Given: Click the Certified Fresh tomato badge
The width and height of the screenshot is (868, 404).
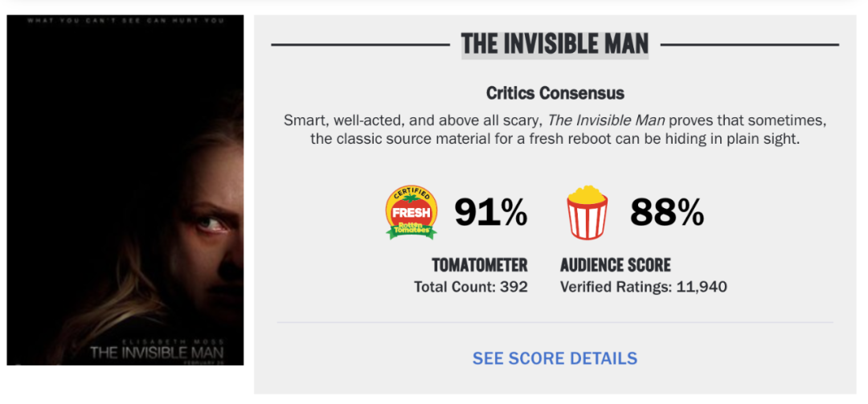Looking at the screenshot, I should tap(411, 213).
